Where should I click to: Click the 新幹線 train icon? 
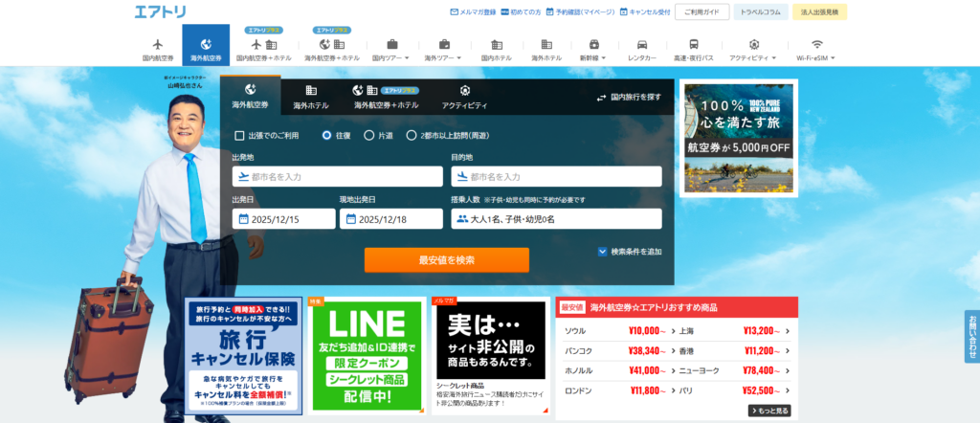point(593,44)
